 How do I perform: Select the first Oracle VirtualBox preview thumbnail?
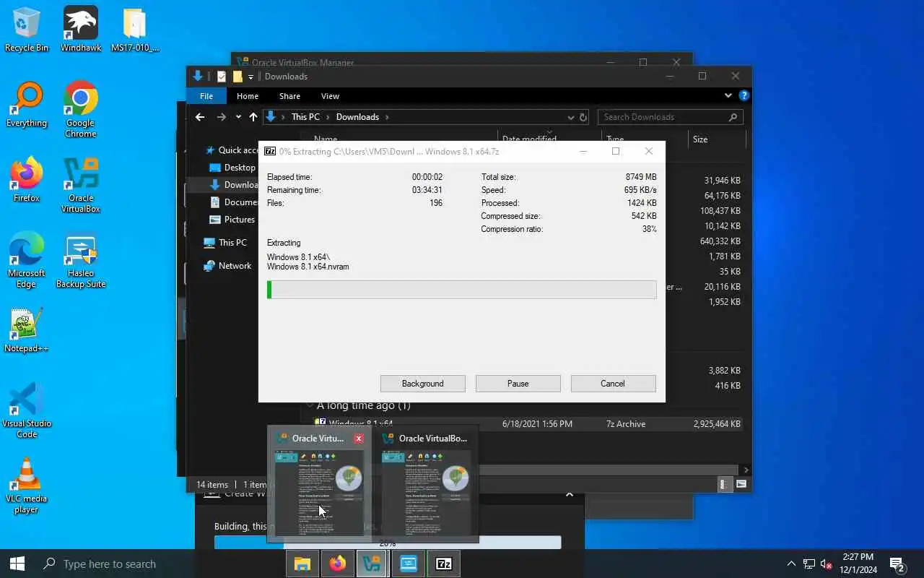319,484
